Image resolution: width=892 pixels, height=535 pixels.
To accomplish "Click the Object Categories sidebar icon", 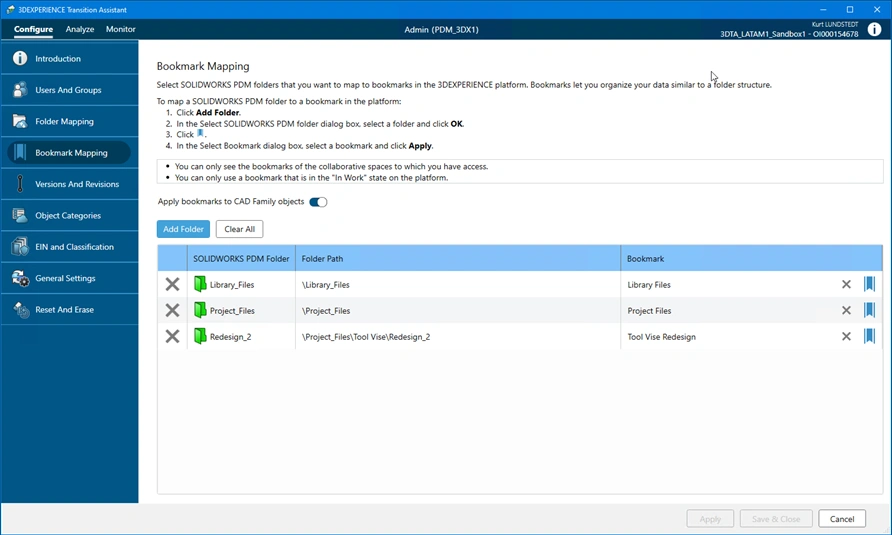I will point(20,215).
